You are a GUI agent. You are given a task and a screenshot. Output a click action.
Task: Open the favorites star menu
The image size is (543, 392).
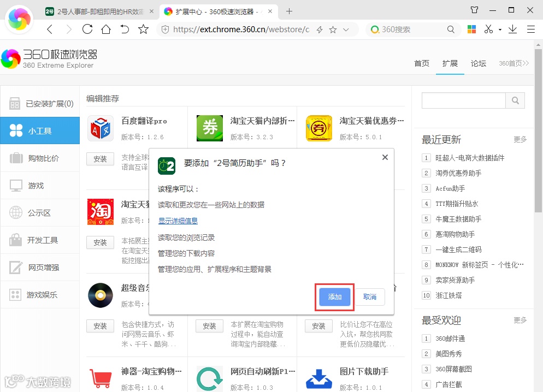coord(143,29)
